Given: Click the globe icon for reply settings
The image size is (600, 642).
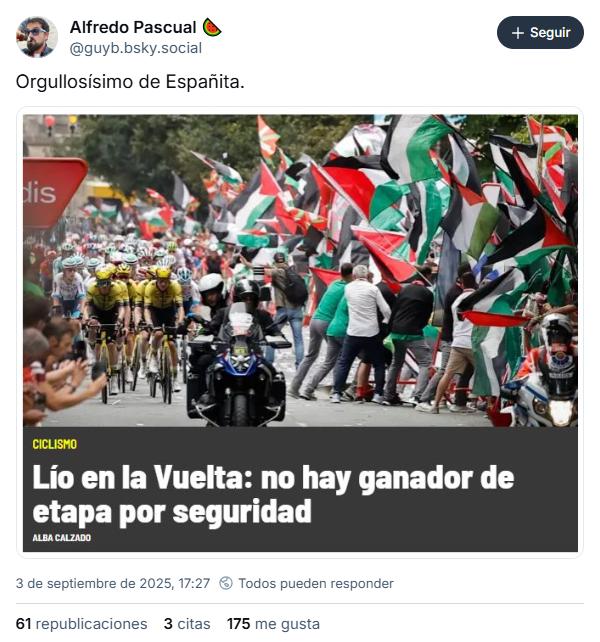Looking at the screenshot, I should pyautogui.click(x=226, y=583).
